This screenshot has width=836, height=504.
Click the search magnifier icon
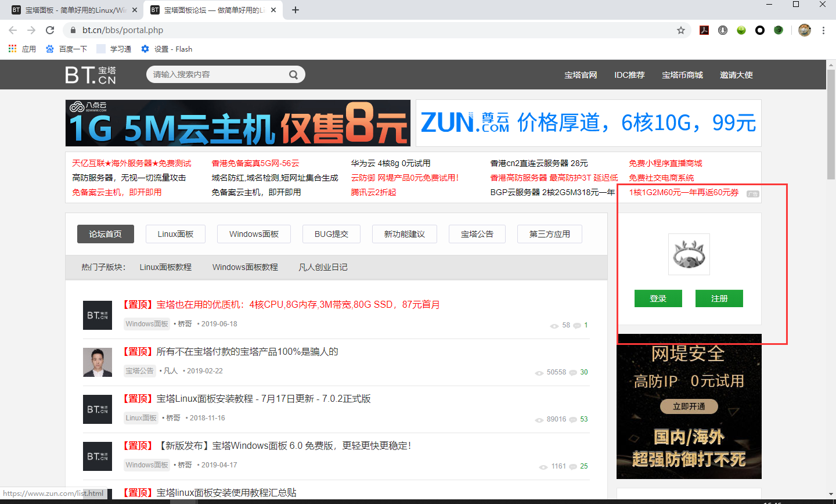[x=293, y=74]
